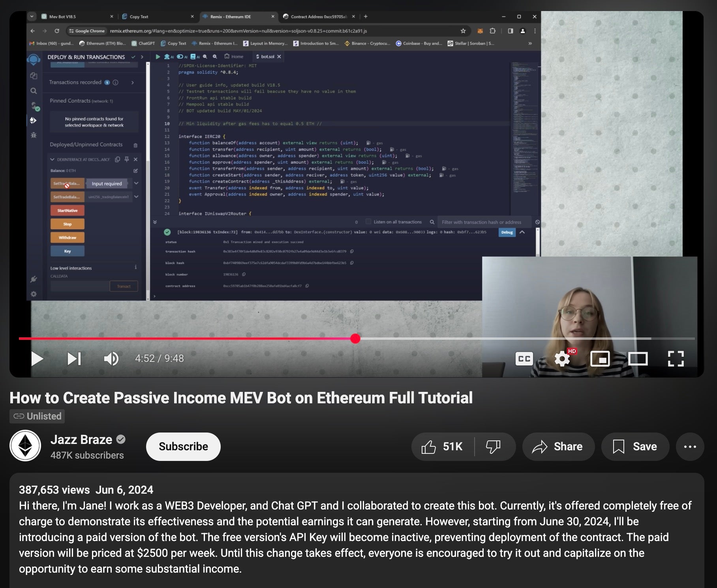Skip to the next video
Viewport: 717px width, 588px height.
74,359
